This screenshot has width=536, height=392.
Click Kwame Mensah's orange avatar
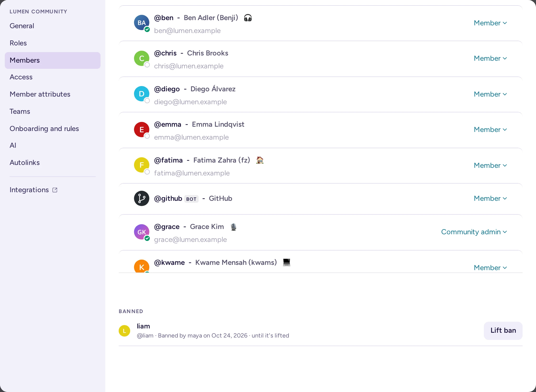pyautogui.click(x=142, y=266)
